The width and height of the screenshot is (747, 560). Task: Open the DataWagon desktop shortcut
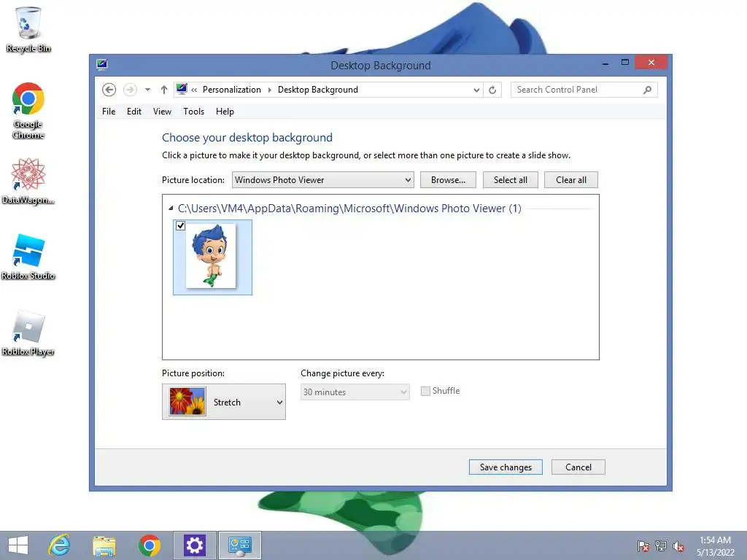[x=28, y=181]
